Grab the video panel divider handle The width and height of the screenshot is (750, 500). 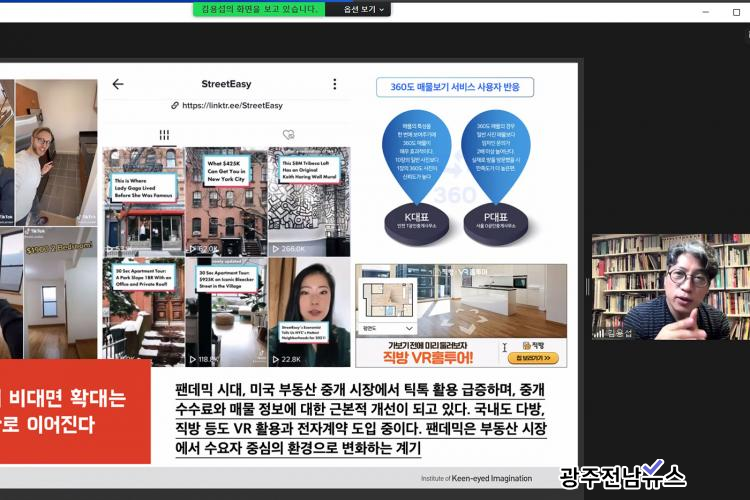tap(588, 286)
